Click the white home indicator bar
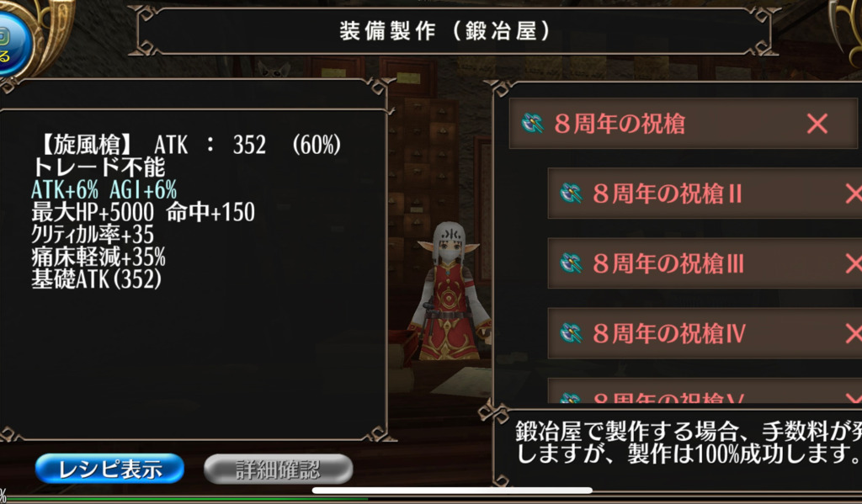862x504 pixels. click(x=452, y=491)
